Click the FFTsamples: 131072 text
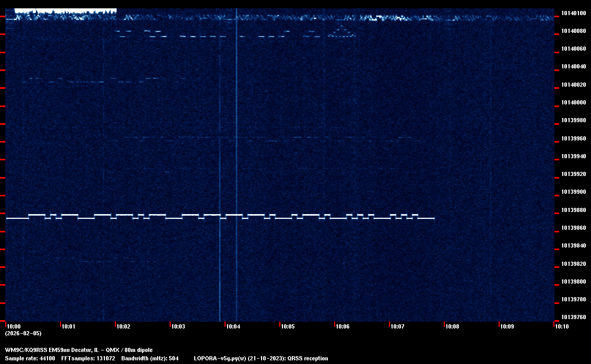Screen dimensions: 591x364 pyautogui.click(x=88, y=358)
